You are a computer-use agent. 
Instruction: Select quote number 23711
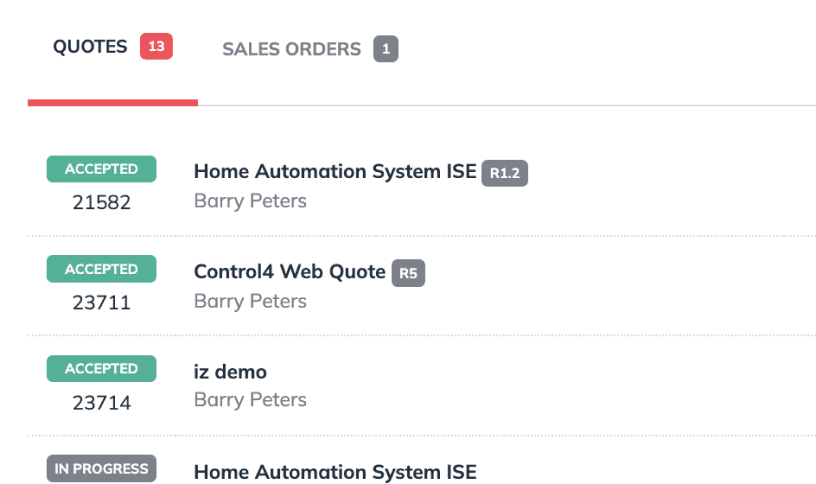point(101,302)
